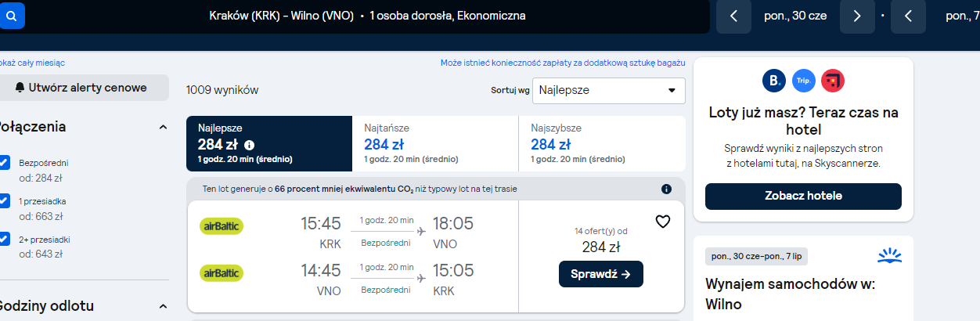The width and height of the screenshot is (980, 321).
Task: Click the Kraków–Wilno search summary field
Action: pyautogui.click(x=368, y=16)
